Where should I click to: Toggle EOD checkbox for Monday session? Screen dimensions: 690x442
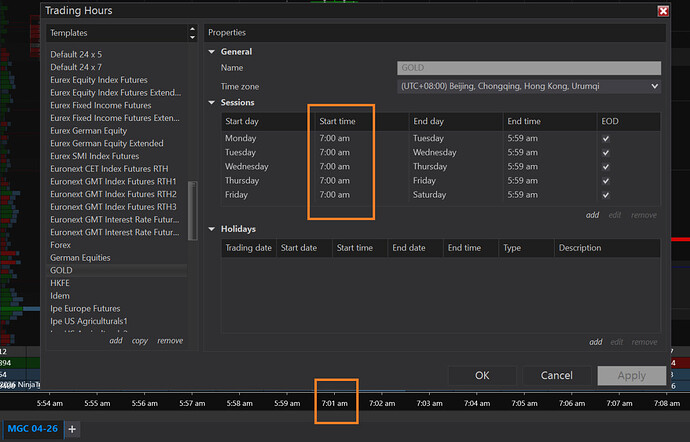click(604, 139)
